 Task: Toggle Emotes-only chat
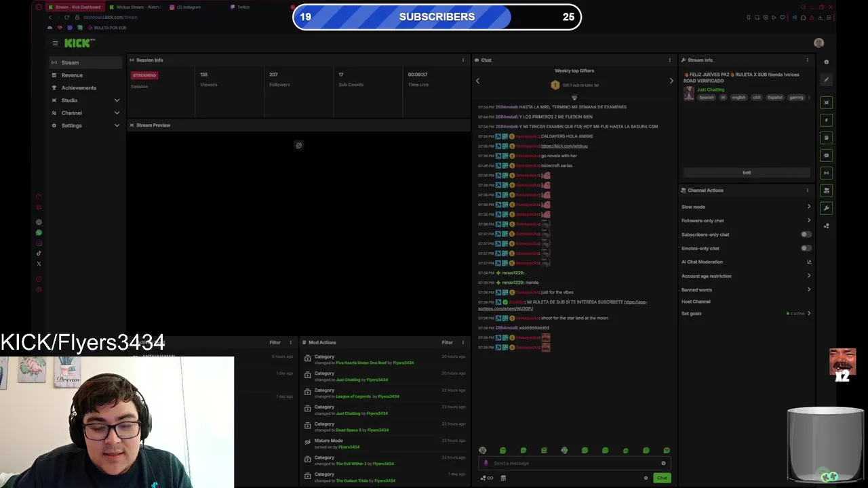(806, 248)
